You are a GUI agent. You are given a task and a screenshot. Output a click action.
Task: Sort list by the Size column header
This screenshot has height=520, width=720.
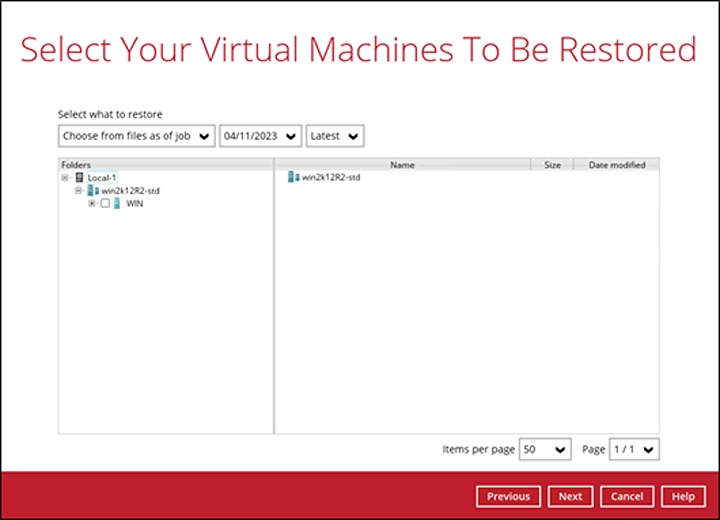[552, 165]
